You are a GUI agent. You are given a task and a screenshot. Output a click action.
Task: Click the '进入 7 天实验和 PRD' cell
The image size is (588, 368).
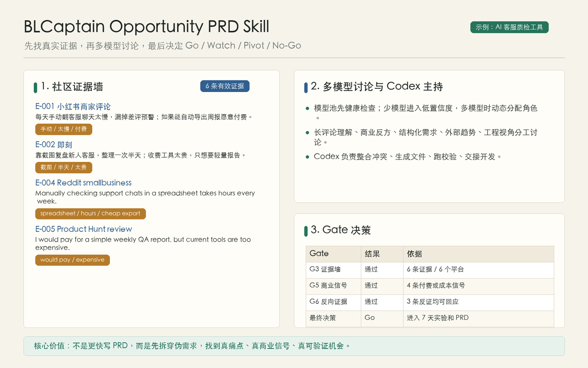[479, 318]
